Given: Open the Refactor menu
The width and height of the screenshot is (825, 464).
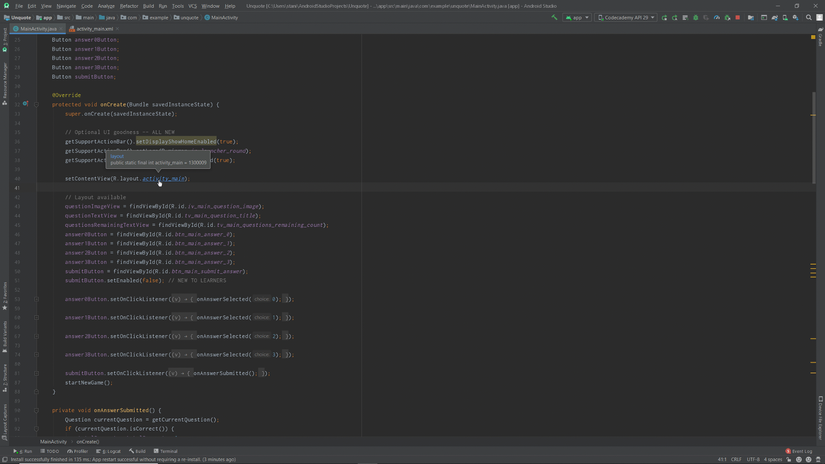Looking at the screenshot, I should pos(128,6).
